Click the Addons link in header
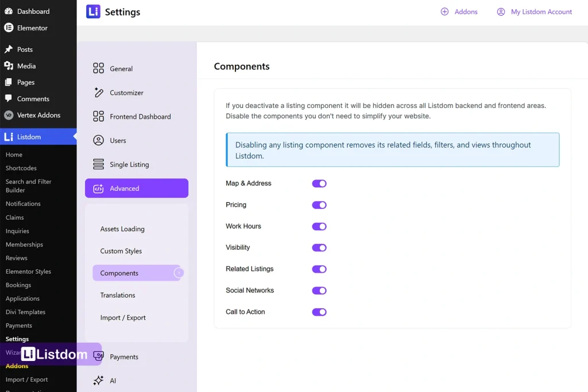Screen dimensions: 588x392 (x=466, y=11)
